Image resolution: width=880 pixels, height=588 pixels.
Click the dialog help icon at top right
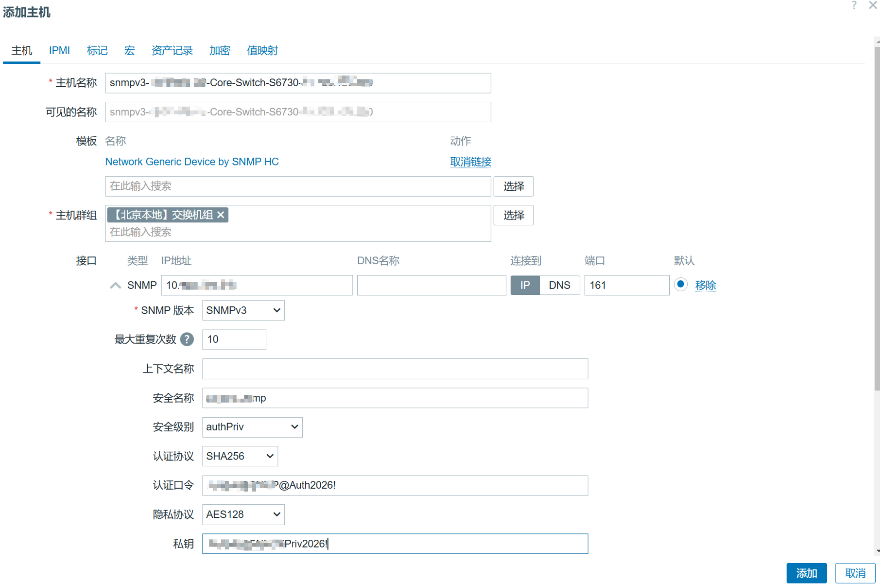point(854,5)
